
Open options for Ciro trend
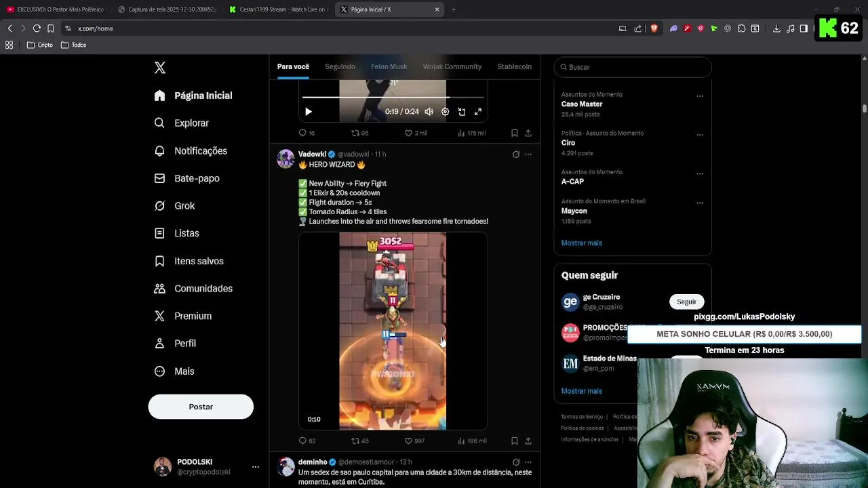pos(700,135)
